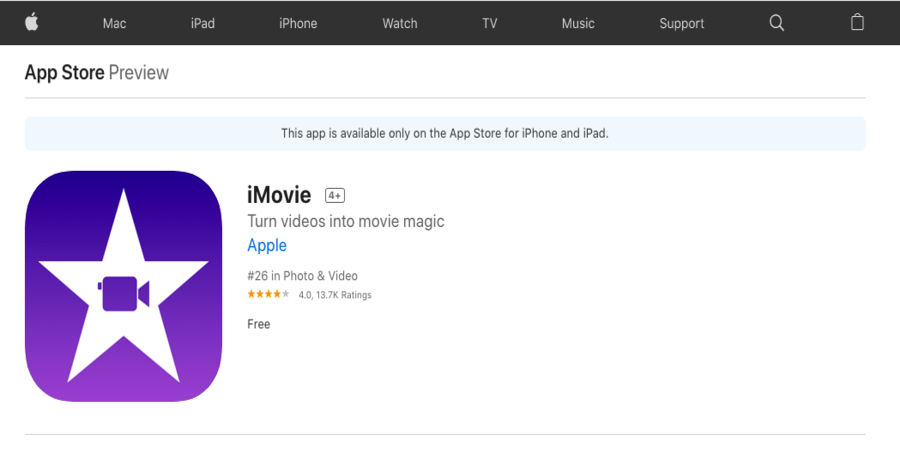Open the iPad menu item
The height and width of the screenshot is (450, 900).
tap(203, 24)
